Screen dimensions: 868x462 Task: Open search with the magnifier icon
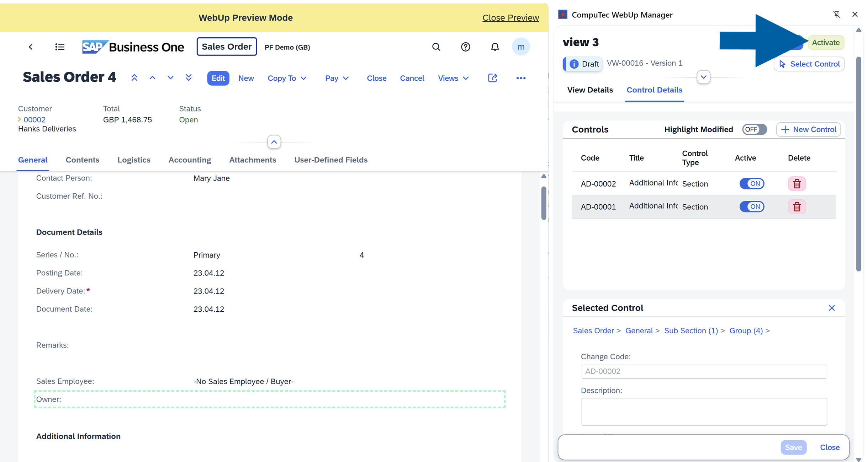pos(436,47)
